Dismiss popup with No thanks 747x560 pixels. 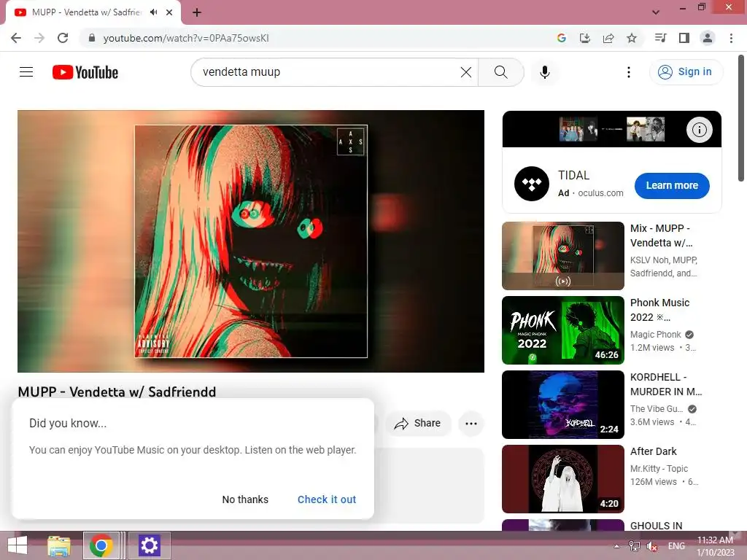click(245, 499)
